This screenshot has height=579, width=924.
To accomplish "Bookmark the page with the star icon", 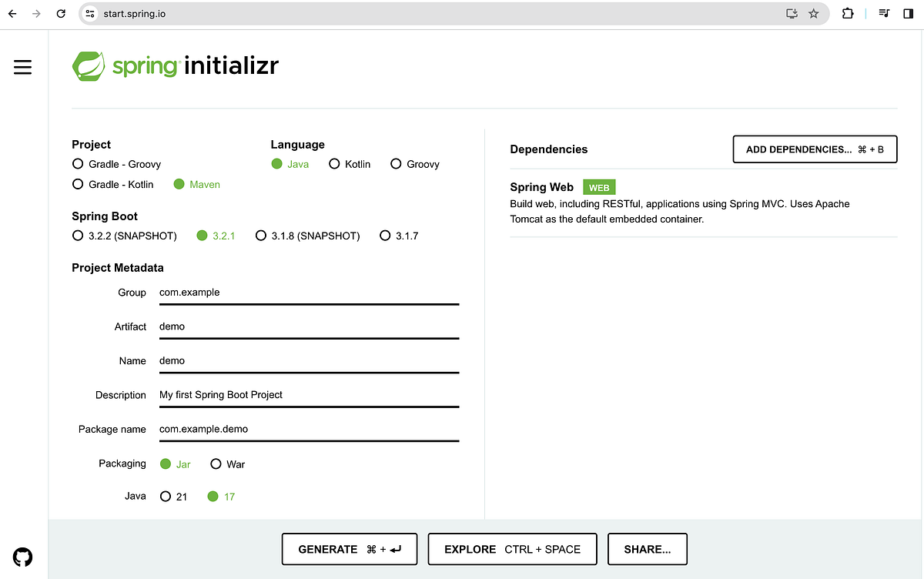I will (x=814, y=13).
